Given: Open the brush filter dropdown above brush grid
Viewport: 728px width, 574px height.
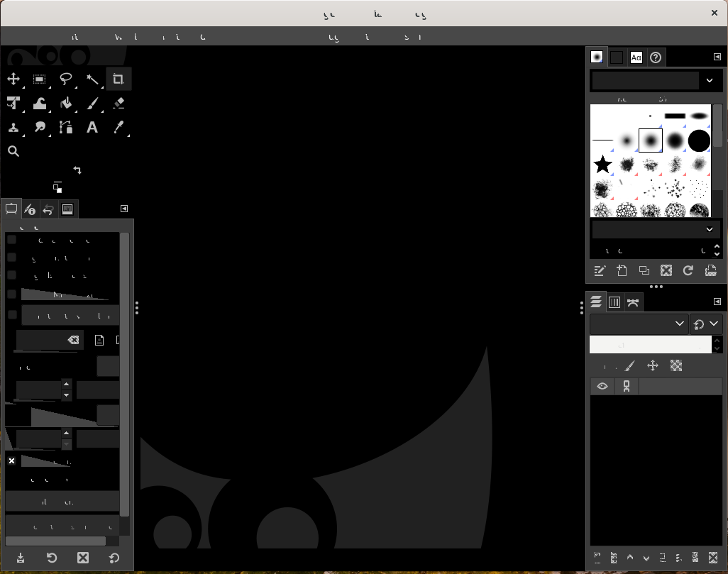Looking at the screenshot, I should coord(710,80).
